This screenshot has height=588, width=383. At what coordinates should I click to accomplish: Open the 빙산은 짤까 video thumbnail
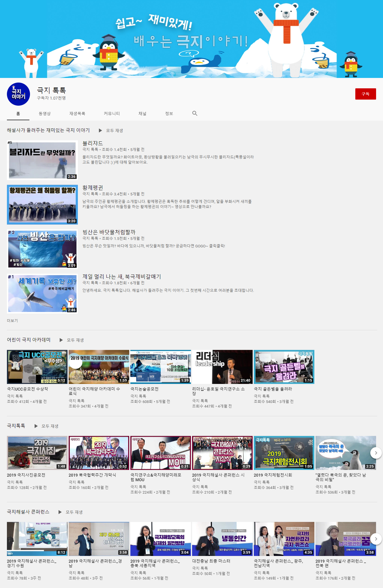(x=42, y=249)
